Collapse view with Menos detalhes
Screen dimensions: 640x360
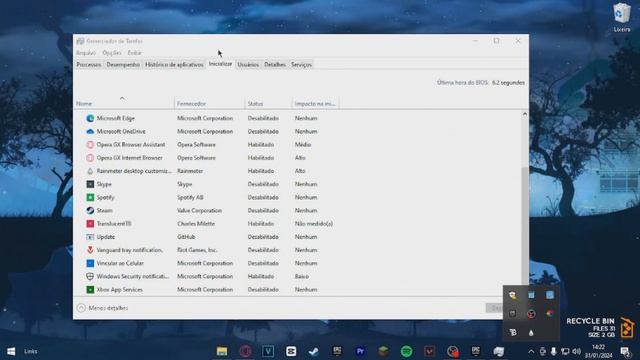click(102, 308)
